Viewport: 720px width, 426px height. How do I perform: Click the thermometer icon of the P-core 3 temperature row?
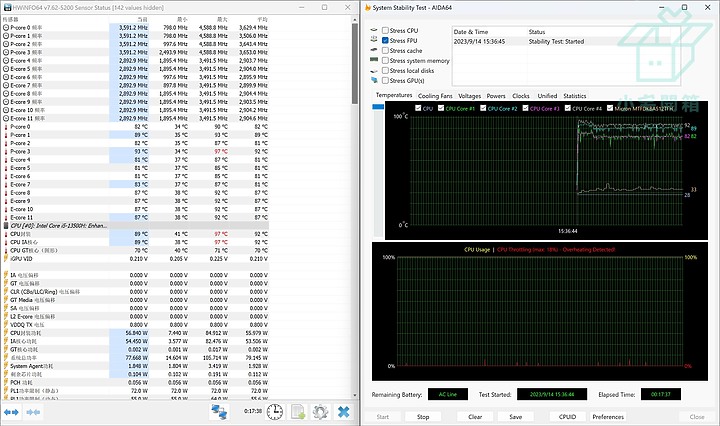6,151
